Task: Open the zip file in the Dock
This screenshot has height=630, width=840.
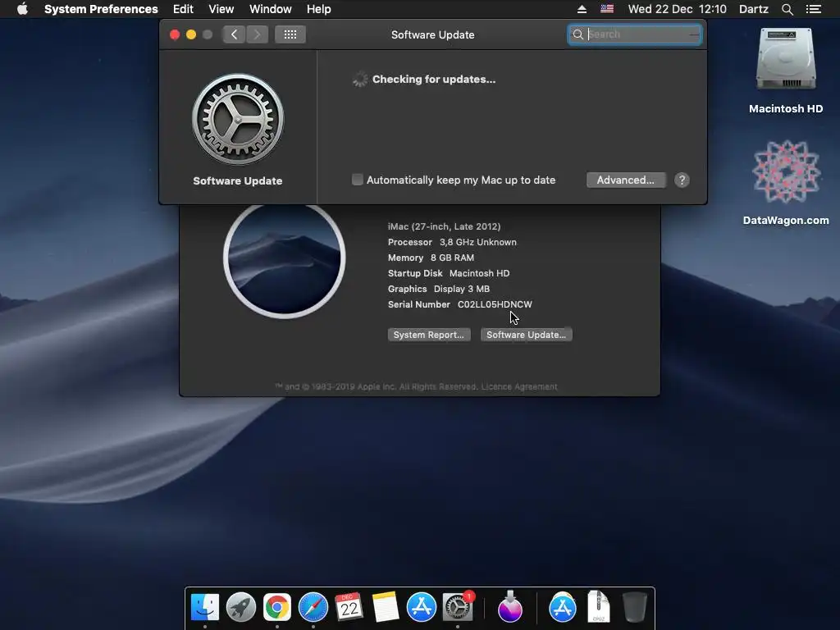Action: coord(598,606)
